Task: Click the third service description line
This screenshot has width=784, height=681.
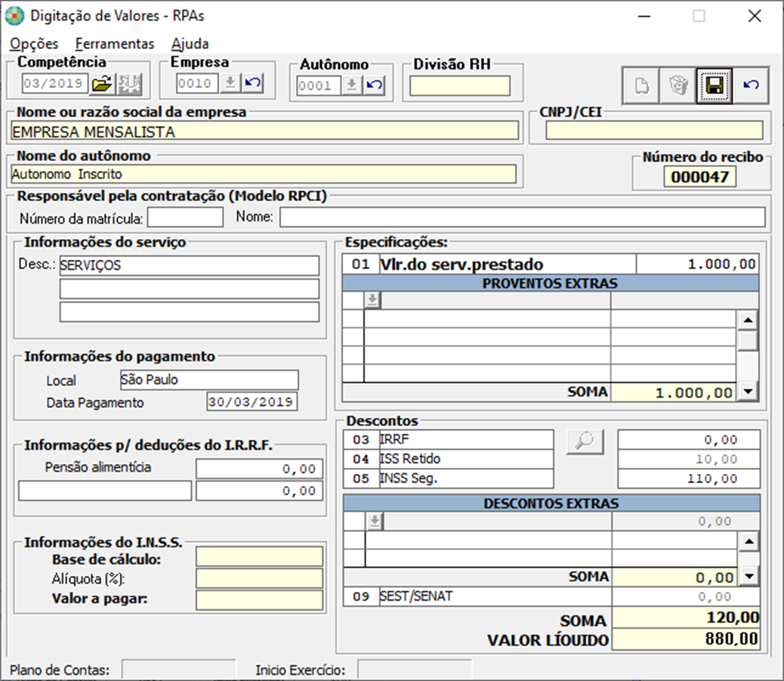Action: (x=190, y=311)
